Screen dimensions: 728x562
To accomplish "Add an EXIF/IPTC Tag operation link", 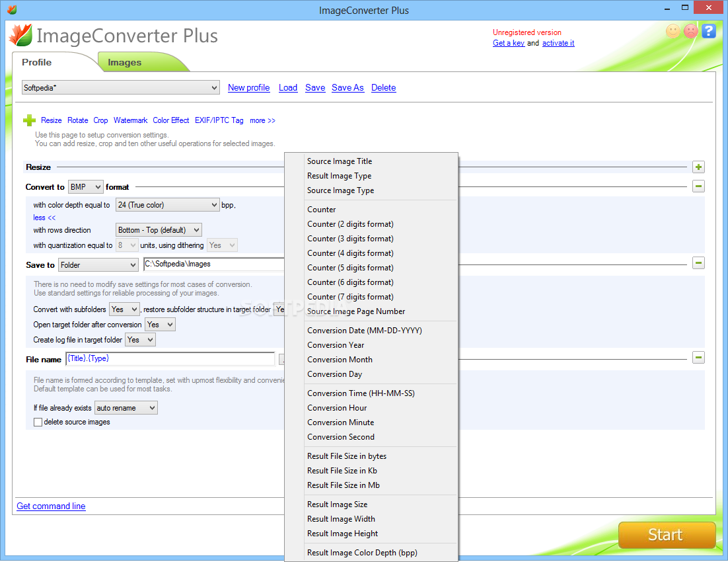I will 219,120.
